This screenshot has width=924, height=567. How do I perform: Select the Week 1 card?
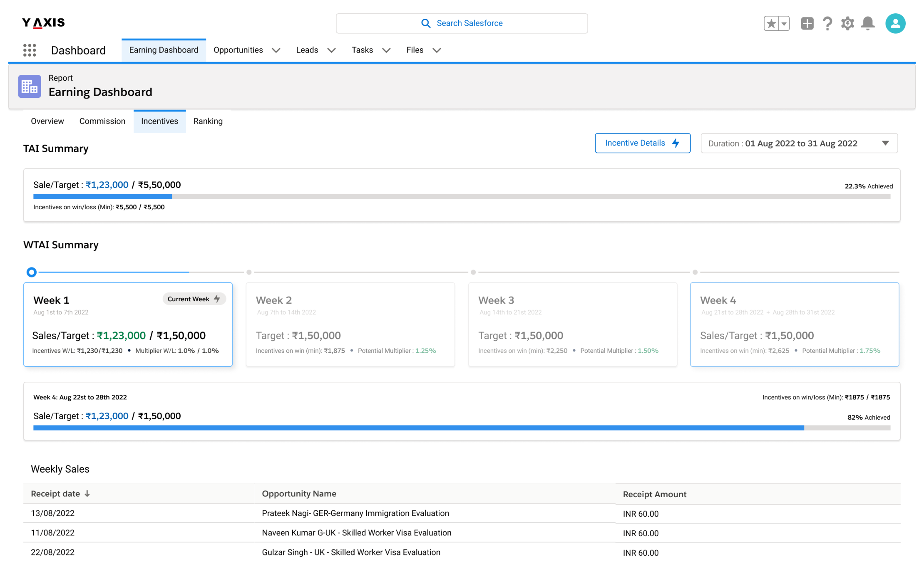click(x=128, y=324)
